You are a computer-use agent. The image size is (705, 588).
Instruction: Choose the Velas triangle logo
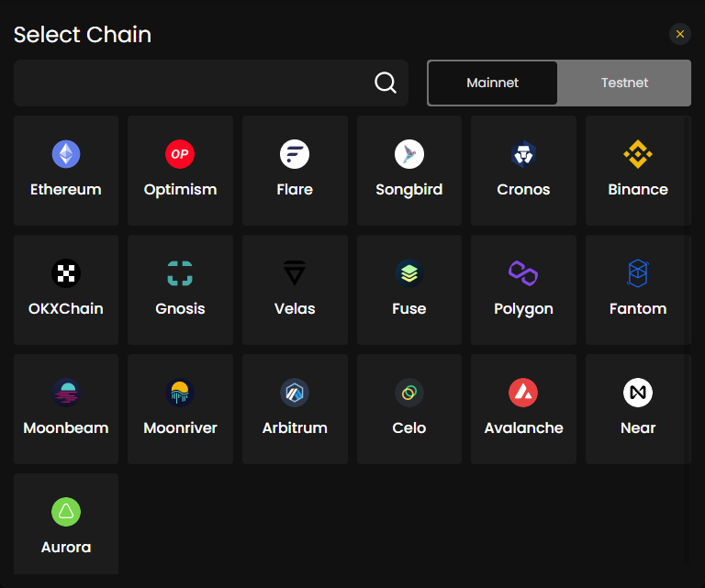pyautogui.click(x=295, y=273)
